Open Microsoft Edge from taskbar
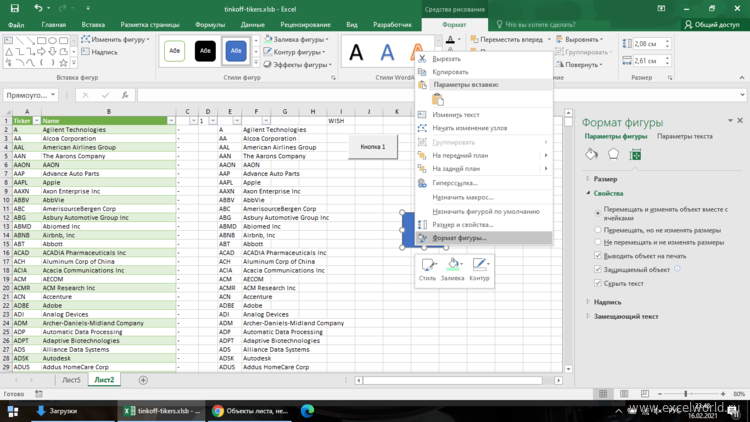The height and width of the screenshot is (422, 750). 307,411
